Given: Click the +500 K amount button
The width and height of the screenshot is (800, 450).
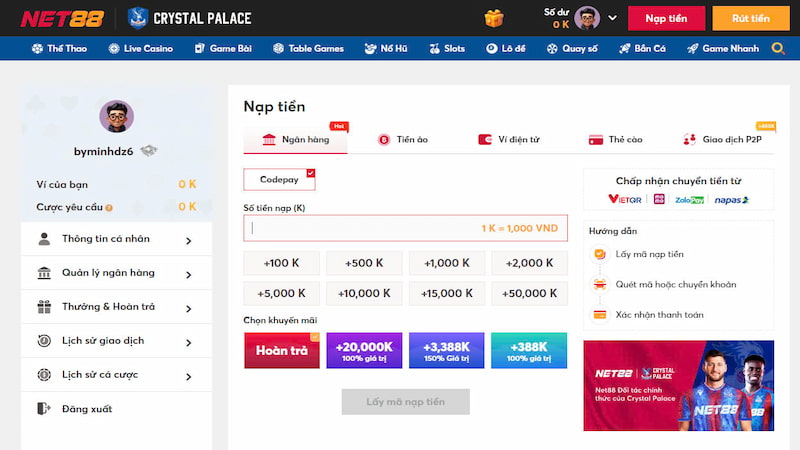Looking at the screenshot, I should (x=363, y=263).
